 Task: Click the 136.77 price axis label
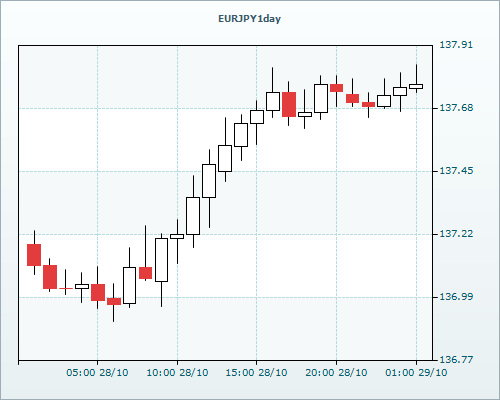point(456,360)
